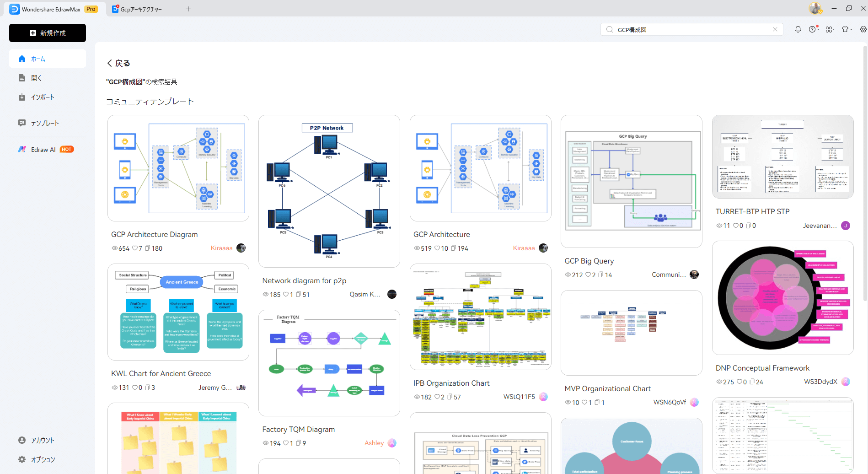The image size is (868, 474).
Task: Like the GCP Architecture Diagram template
Action: click(x=134, y=248)
